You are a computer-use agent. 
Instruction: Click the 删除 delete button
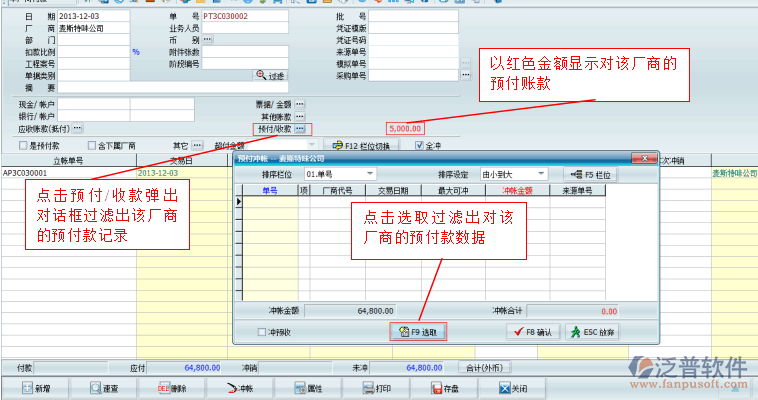tap(172, 388)
